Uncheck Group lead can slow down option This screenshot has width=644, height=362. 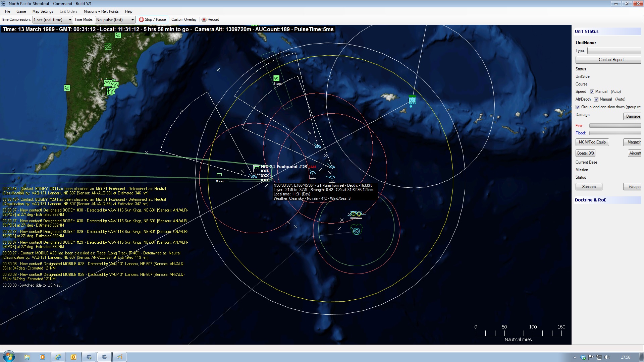578,107
